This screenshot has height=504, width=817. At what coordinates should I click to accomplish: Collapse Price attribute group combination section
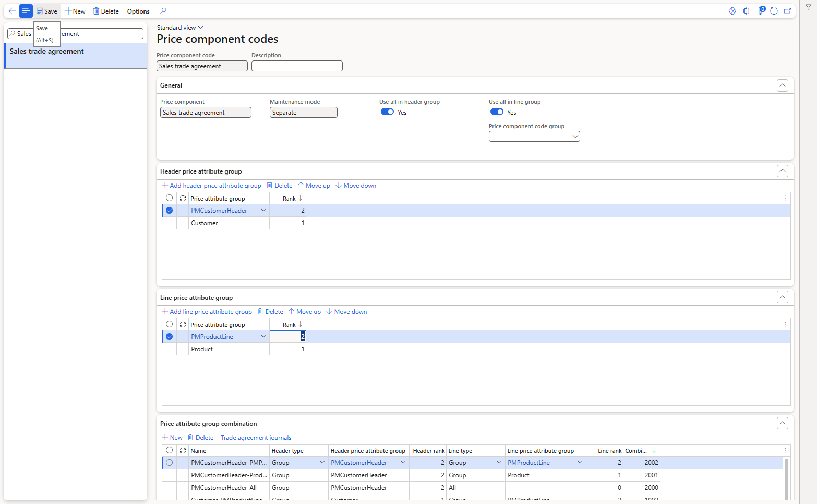(783, 423)
